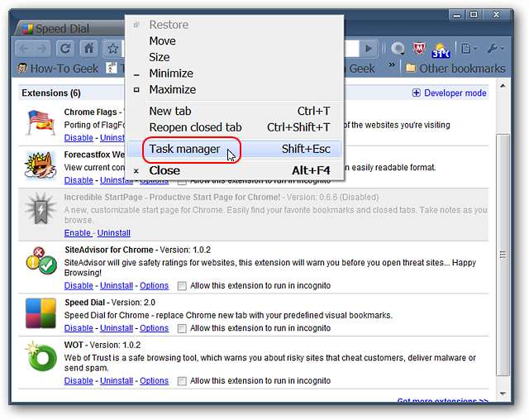Open WOT Options link
The height and width of the screenshot is (420, 529).
[x=155, y=380]
